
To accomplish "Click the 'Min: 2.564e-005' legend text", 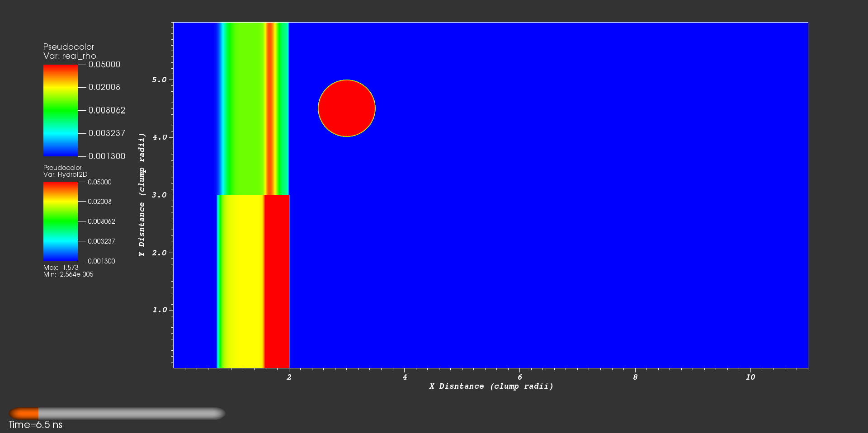I will click(68, 274).
